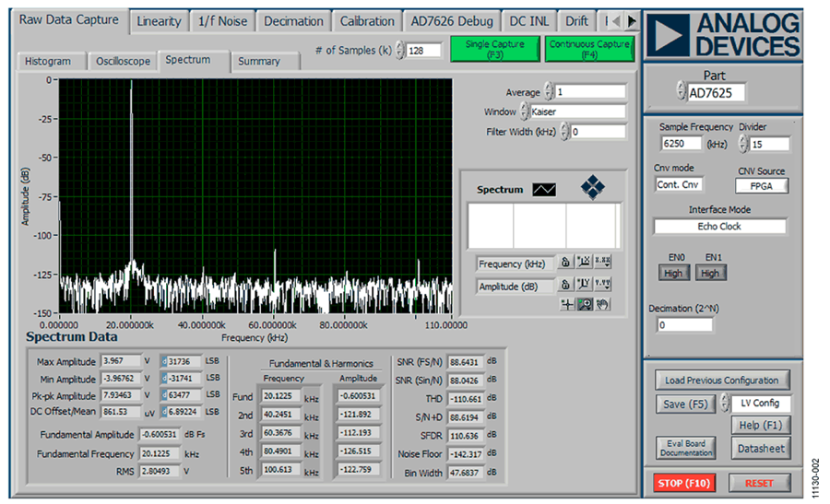Open the Cnv mode Cont. Cnv selector
The width and height of the screenshot is (830, 504).
click(678, 184)
